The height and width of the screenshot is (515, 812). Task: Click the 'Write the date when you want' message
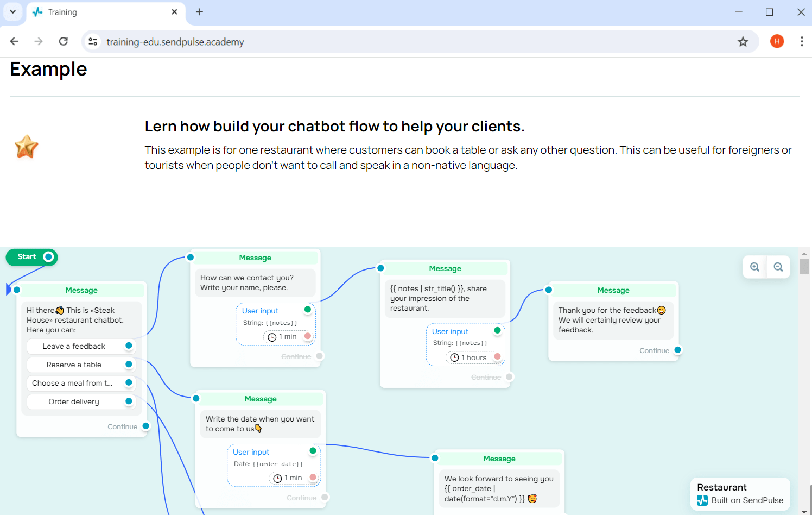click(261, 424)
